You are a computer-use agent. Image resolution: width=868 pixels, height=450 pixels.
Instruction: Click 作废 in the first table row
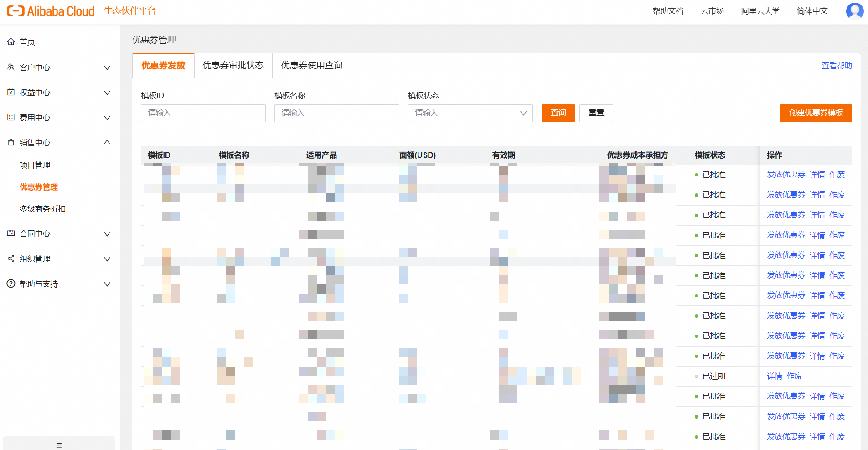tap(837, 175)
